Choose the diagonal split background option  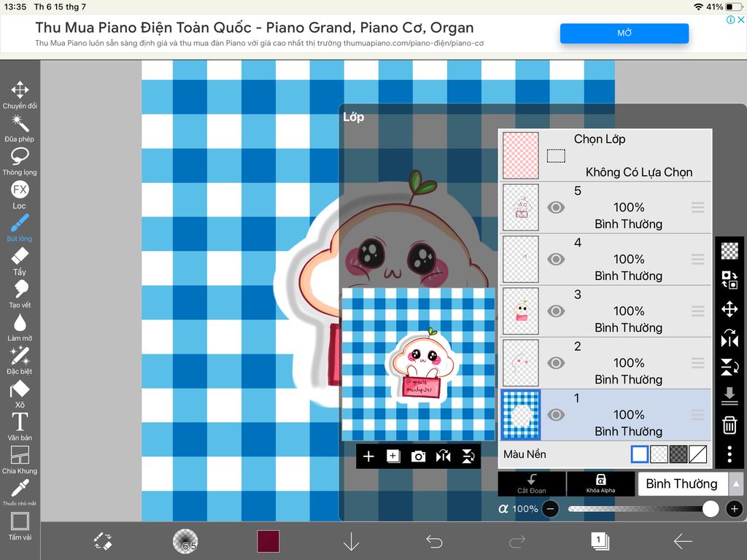pyautogui.click(x=697, y=454)
